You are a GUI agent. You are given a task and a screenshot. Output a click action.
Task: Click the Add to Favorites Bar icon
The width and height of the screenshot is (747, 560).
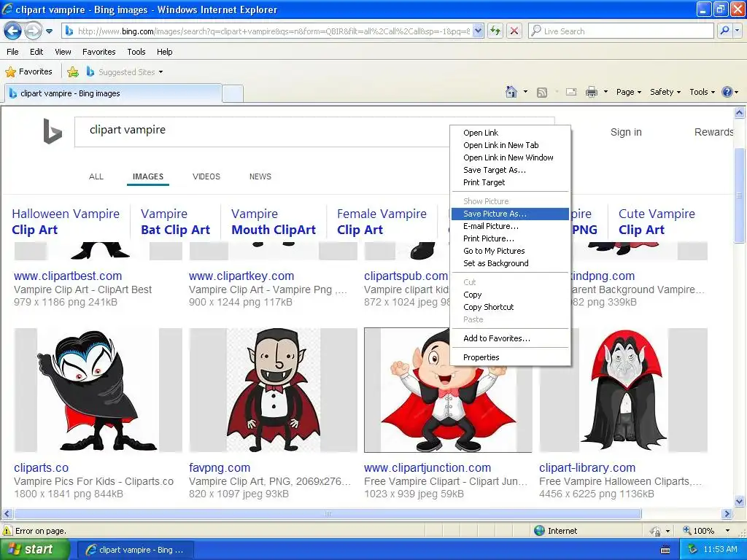(73, 72)
